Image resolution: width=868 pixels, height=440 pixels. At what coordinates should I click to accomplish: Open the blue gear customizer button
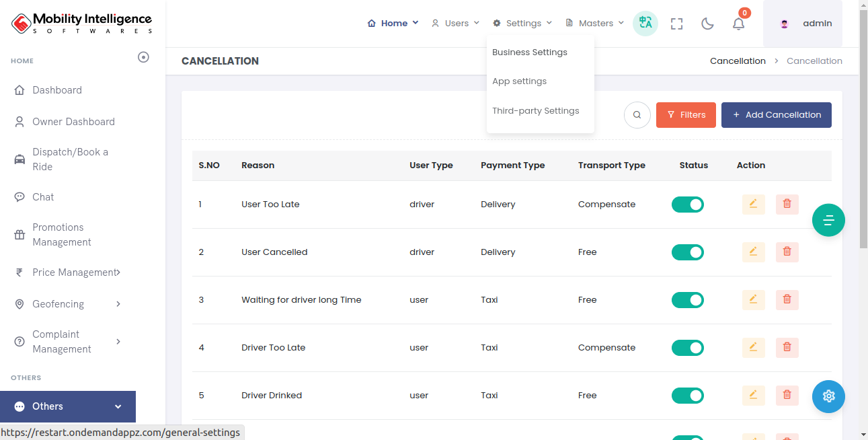click(828, 396)
